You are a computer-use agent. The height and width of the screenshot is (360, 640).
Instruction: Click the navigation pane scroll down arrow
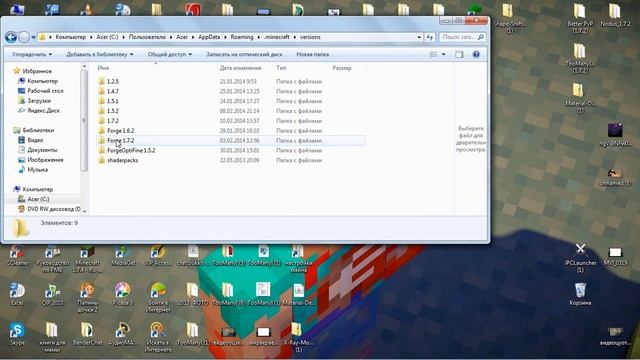point(84,211)
